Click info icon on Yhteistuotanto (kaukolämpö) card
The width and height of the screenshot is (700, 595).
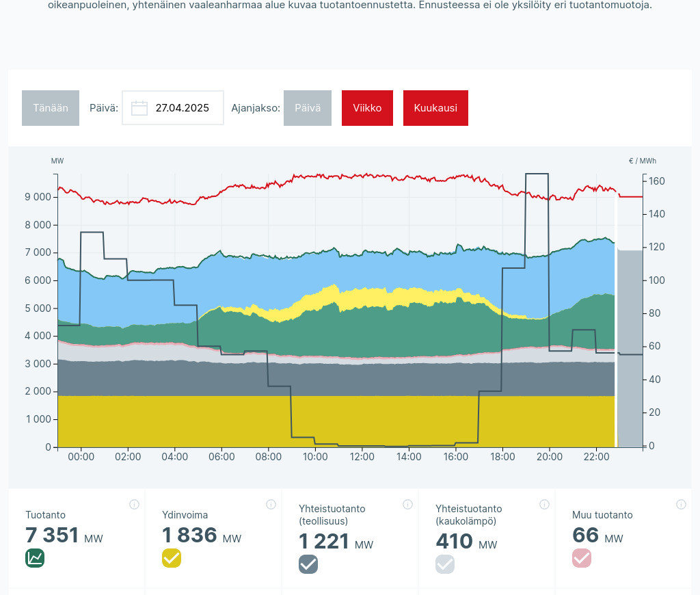click(x=544, y=505)
